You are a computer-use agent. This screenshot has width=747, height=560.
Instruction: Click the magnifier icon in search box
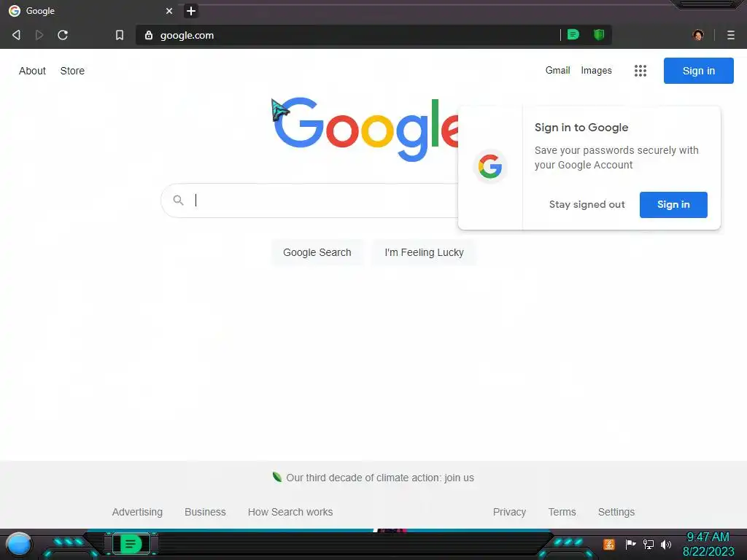[179, 200]
